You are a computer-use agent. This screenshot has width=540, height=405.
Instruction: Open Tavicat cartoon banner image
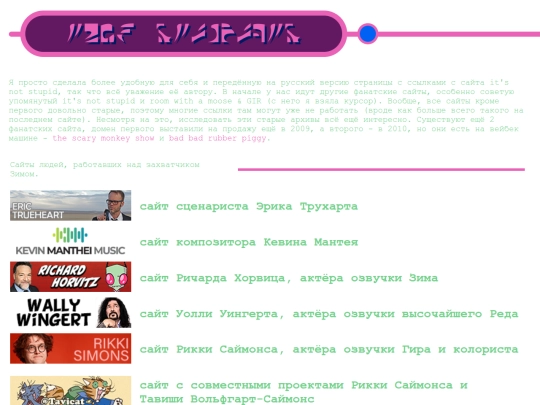71,391
